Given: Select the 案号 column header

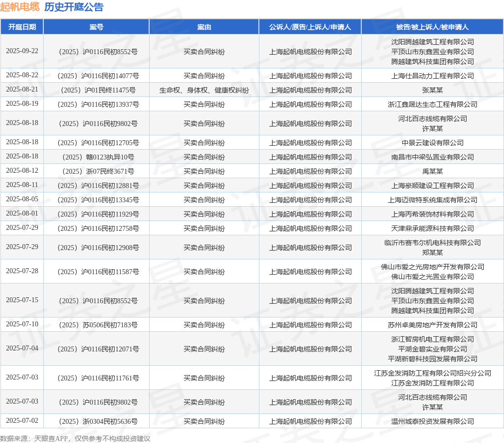Looking at the screenshot, I should point(96,27).
